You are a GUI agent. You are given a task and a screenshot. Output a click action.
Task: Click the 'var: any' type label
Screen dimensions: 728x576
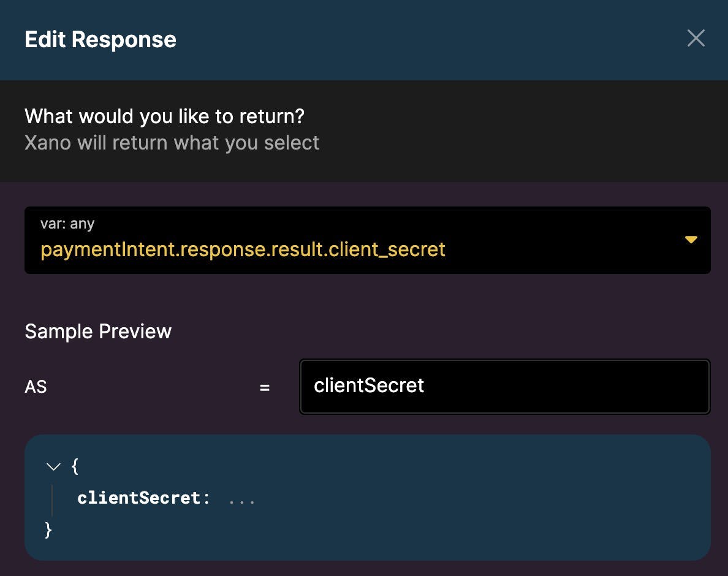(67, 224)
